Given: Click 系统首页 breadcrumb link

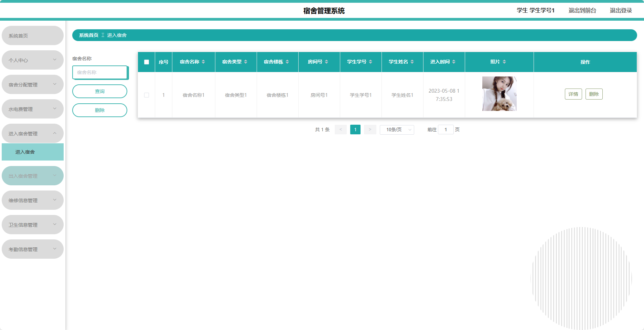Looking at the screenshot, I should pyautogui.click(x=89, y=35).
